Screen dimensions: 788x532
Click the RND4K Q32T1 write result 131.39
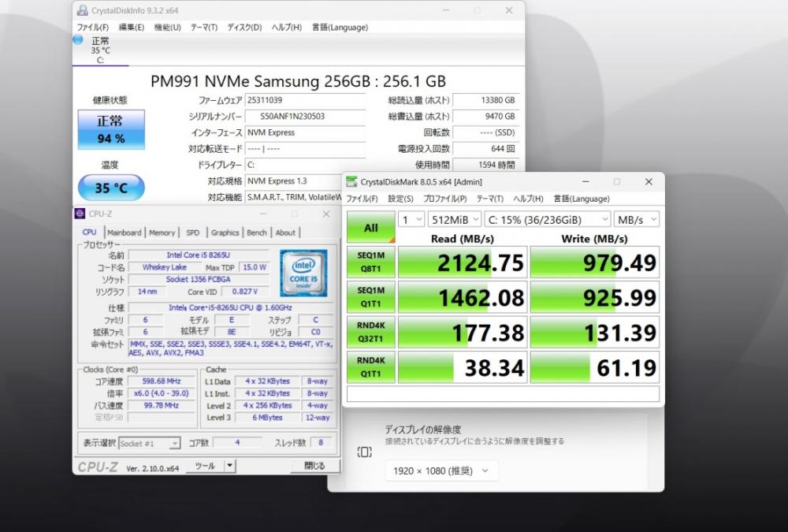594,332
